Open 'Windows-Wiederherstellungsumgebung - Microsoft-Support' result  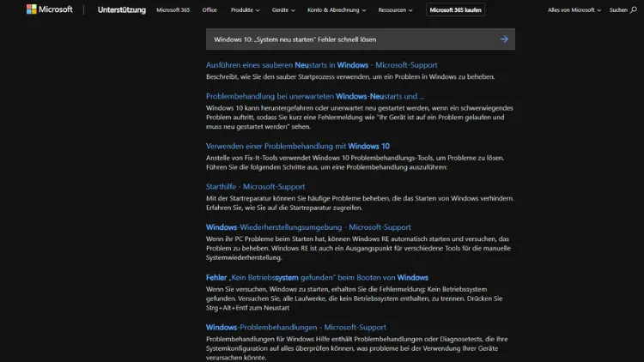[308, 227]
